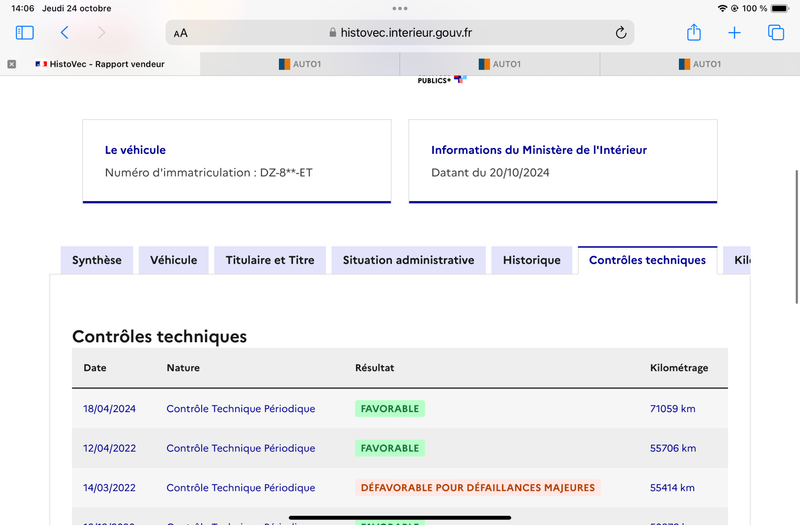Open the multitasking three-dots menu
The image size is (800, 525).
[x=400, y=8]
